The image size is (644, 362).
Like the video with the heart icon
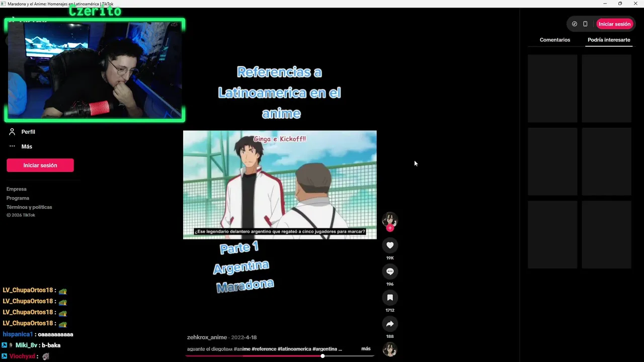(390, 245)
